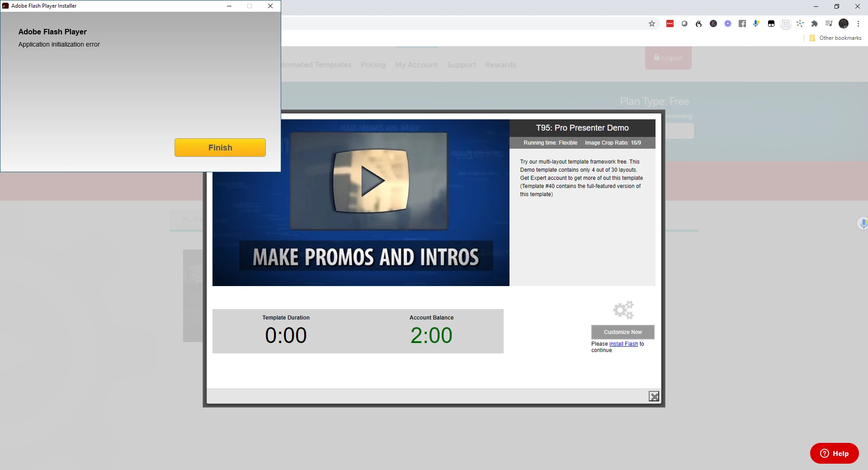
Task: Open the network nodes extension icon
Action: pyautogui.click(x=800, y=23)
